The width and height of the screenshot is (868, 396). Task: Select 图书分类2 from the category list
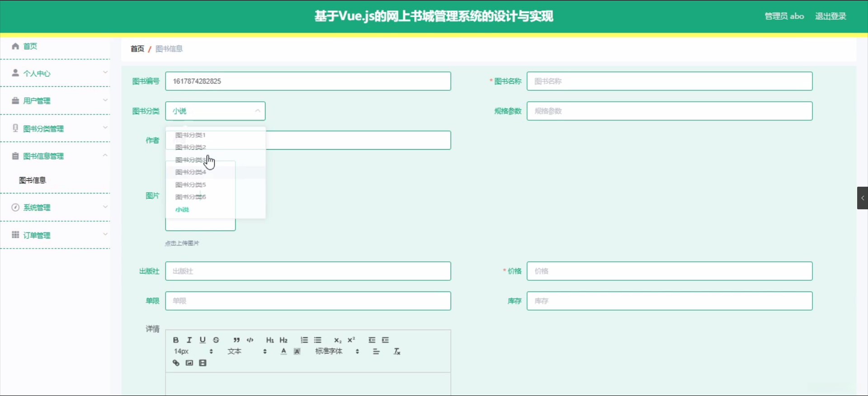[x=215, y=147]
